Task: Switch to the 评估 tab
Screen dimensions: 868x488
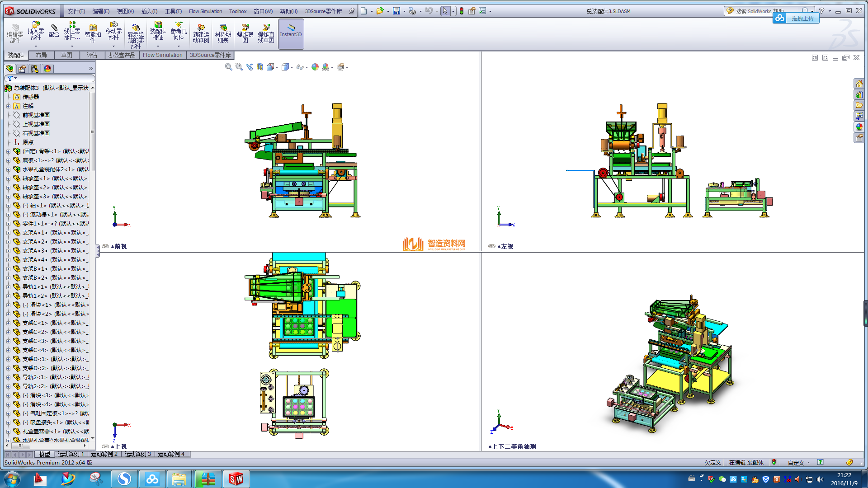Action: pyautogui.click(x=92, y=55)
